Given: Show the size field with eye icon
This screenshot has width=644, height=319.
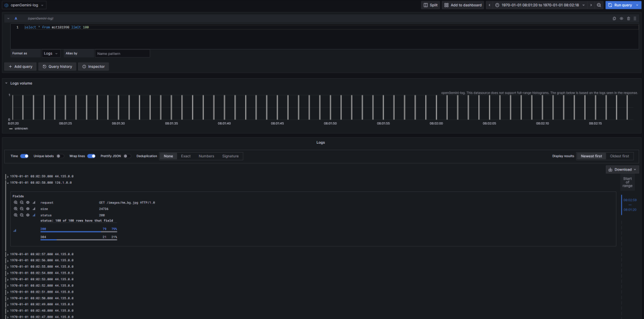Looking at the screenshot, I should pyautogui.click(x=27, y=209).
